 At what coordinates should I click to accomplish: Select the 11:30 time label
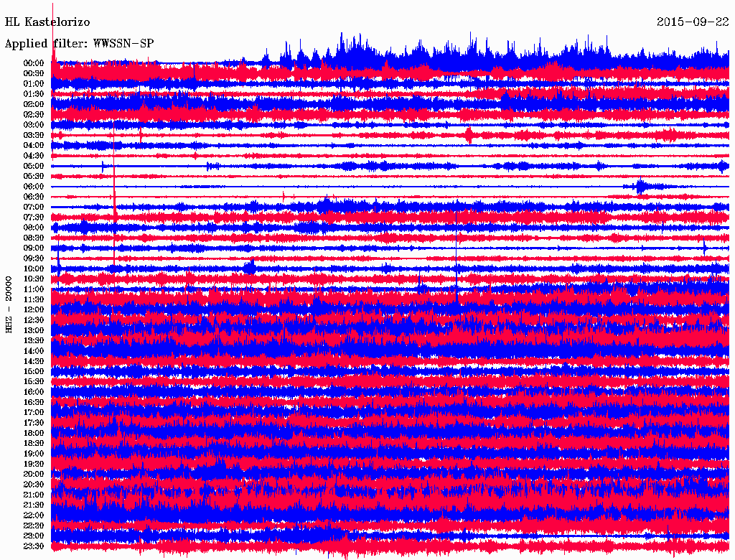34,299
